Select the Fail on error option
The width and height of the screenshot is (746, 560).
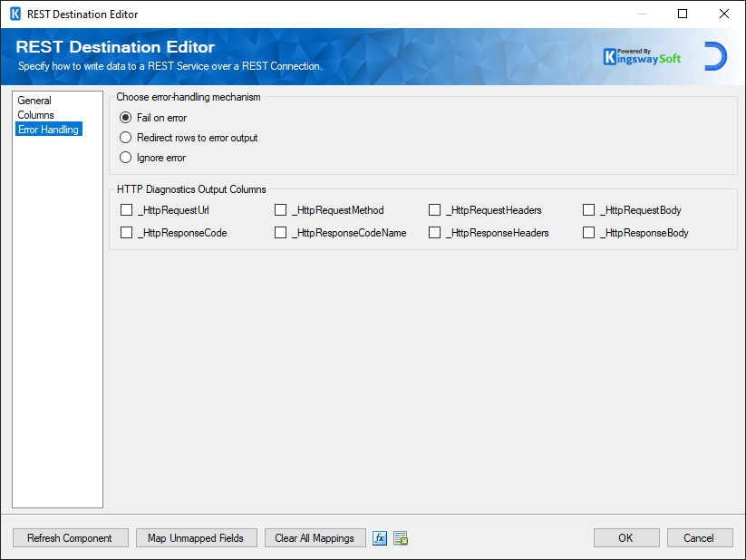click(125, 117)
